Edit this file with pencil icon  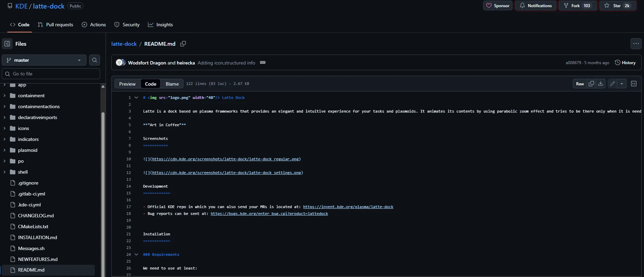tap(613, 84)
